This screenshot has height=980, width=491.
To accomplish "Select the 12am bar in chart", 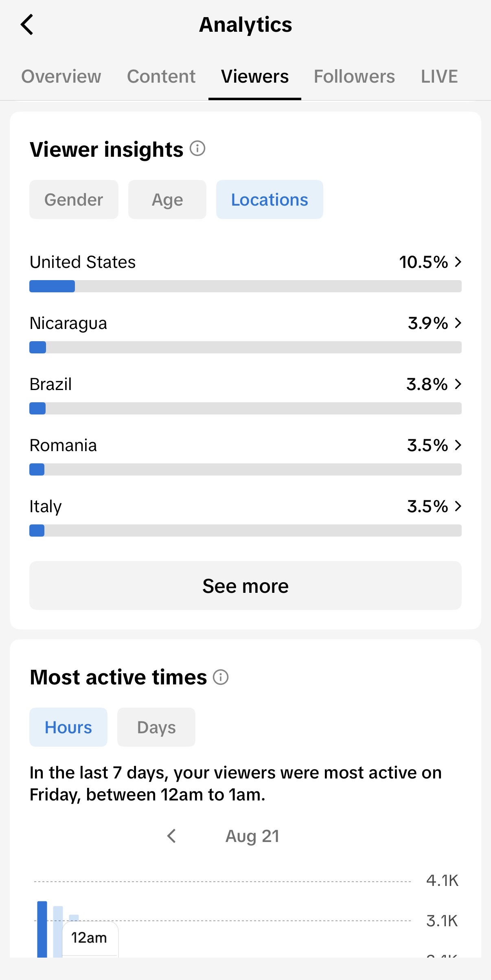I will coord(42,929).
